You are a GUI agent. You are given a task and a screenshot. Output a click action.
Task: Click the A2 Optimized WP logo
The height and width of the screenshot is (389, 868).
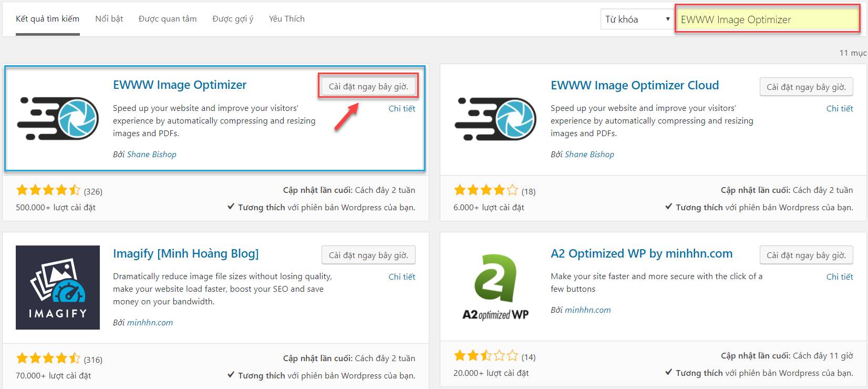(x=495, y=288)
